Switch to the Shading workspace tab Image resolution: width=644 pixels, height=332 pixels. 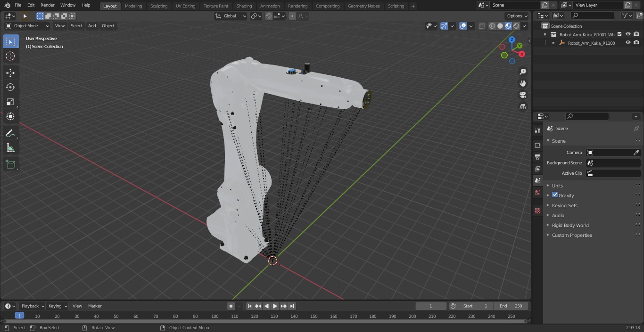(244, 6)
